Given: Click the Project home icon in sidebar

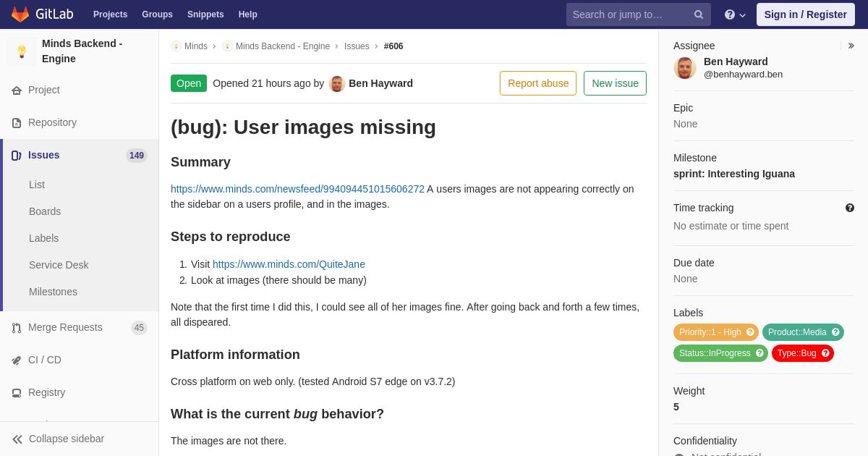Looking at the screenshot, I should (17, 90).
